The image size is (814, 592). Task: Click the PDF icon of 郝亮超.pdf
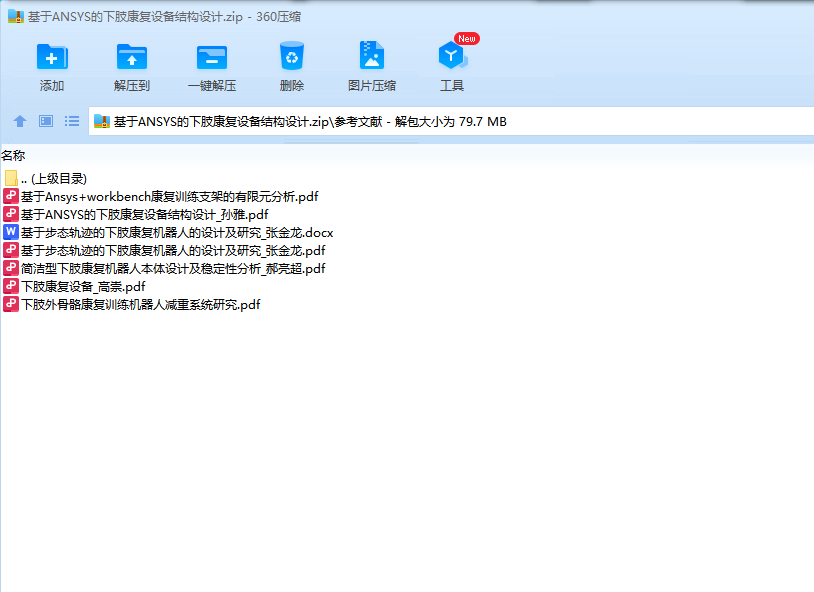click(11, 268)
